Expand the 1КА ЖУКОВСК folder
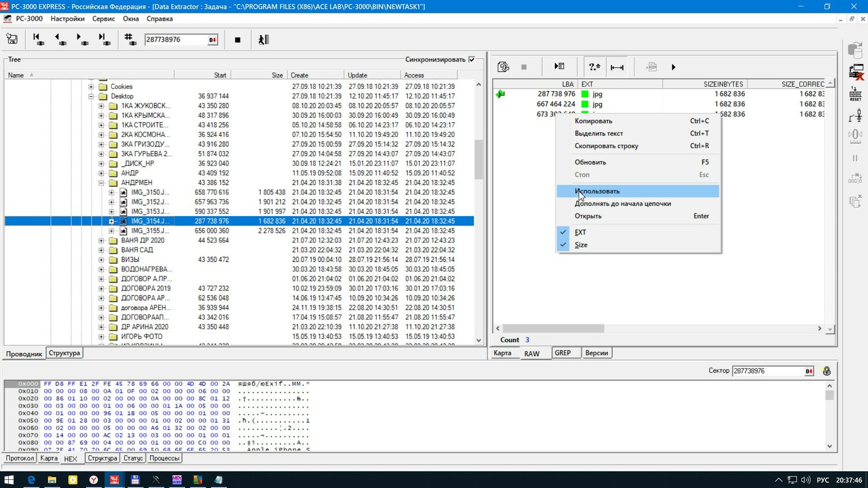 click(101, 106)
